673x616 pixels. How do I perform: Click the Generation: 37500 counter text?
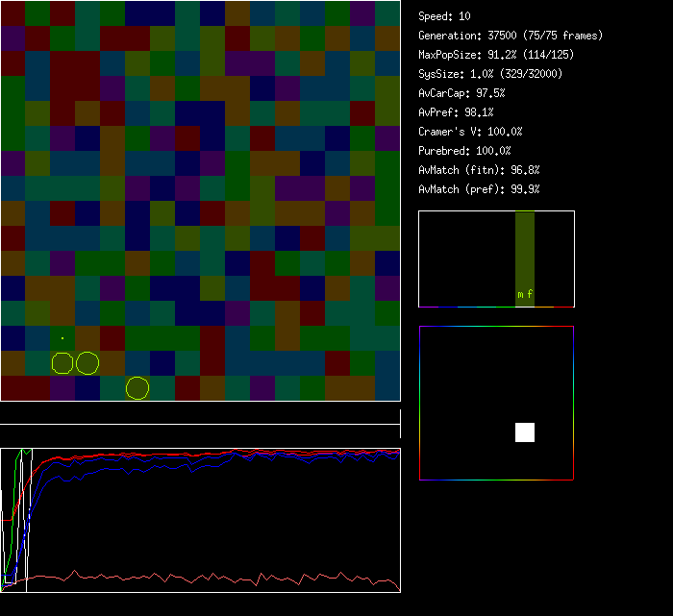pos(511,36)
